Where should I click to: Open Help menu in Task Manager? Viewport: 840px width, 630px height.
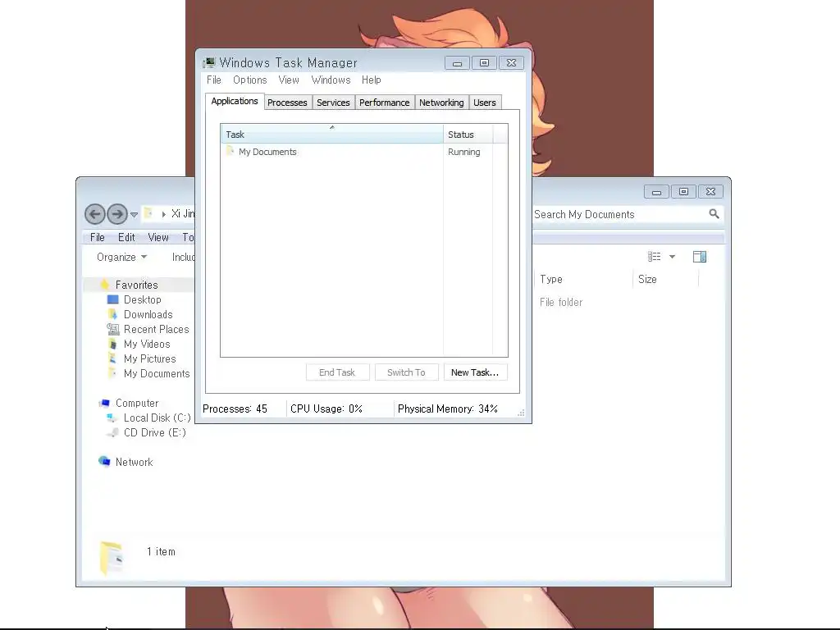pos(372,80)
